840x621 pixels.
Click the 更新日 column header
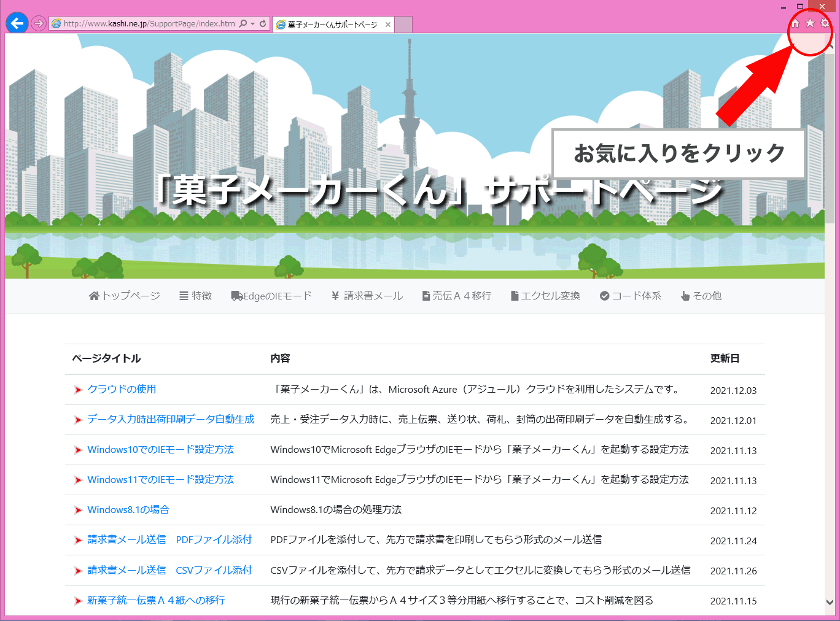(725, 358)
